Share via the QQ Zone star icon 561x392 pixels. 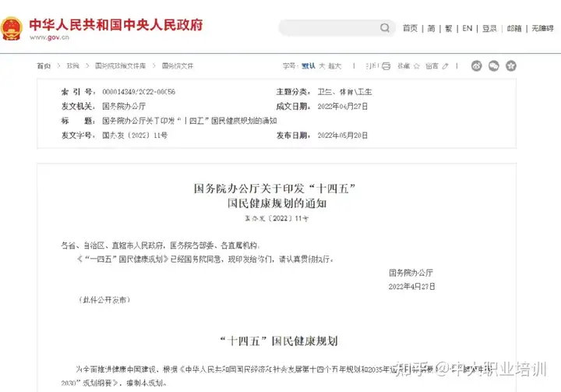tap(511, 66)
